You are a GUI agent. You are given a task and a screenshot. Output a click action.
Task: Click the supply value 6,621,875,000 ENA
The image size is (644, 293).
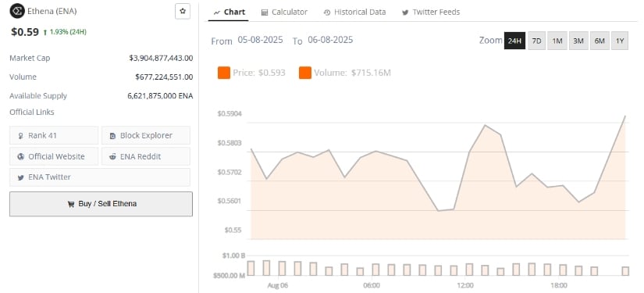160,96
